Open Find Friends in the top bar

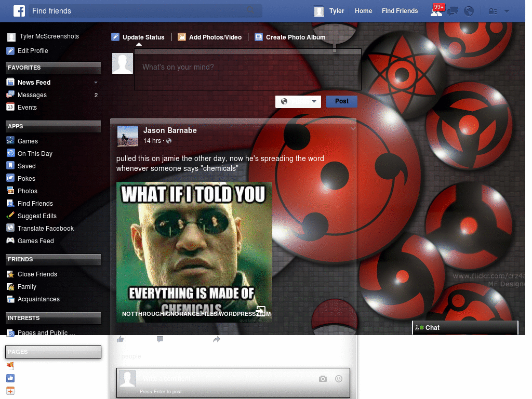point(400,11)
